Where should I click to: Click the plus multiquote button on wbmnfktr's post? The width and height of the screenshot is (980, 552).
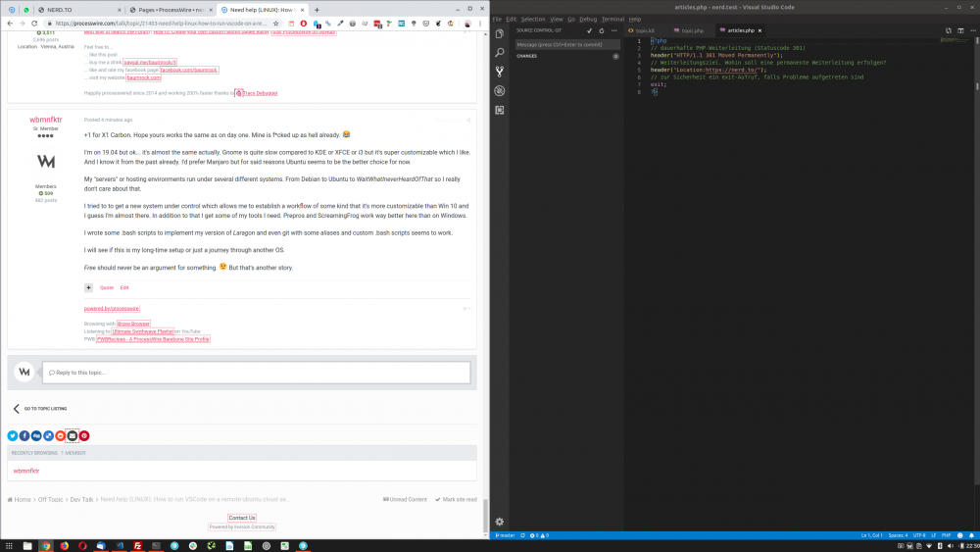89,287
